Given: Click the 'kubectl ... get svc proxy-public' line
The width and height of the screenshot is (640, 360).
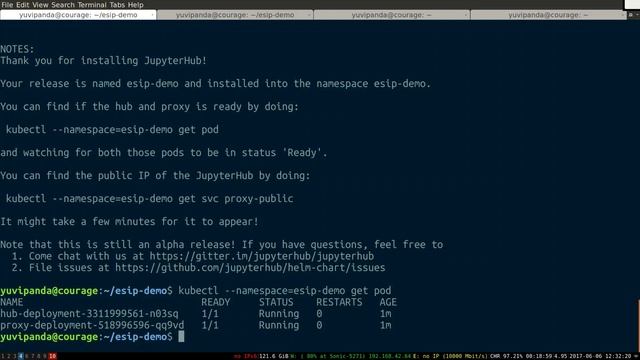Looking at the screenshot, I should tap(149, 198).
